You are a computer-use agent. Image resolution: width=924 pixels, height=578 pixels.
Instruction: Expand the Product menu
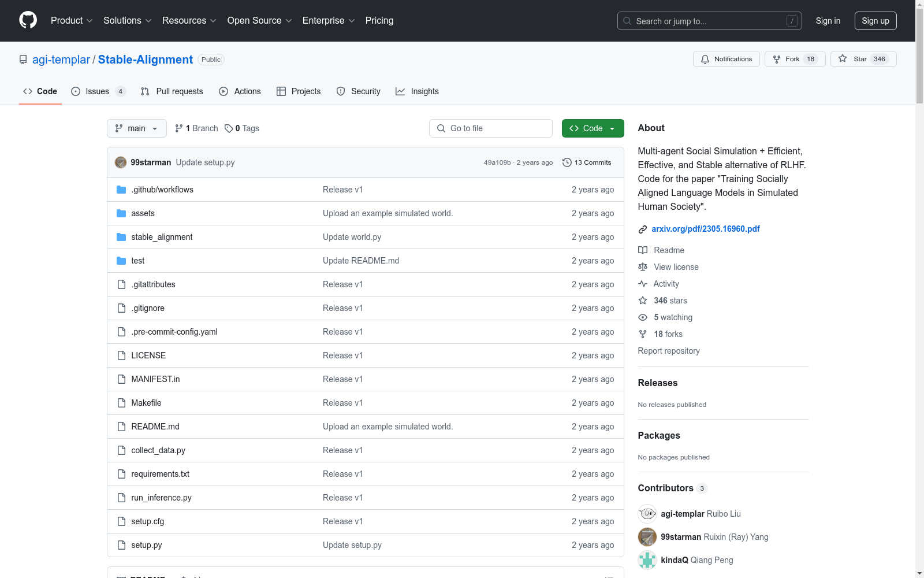pyautogui.click(x=72, y=20)
